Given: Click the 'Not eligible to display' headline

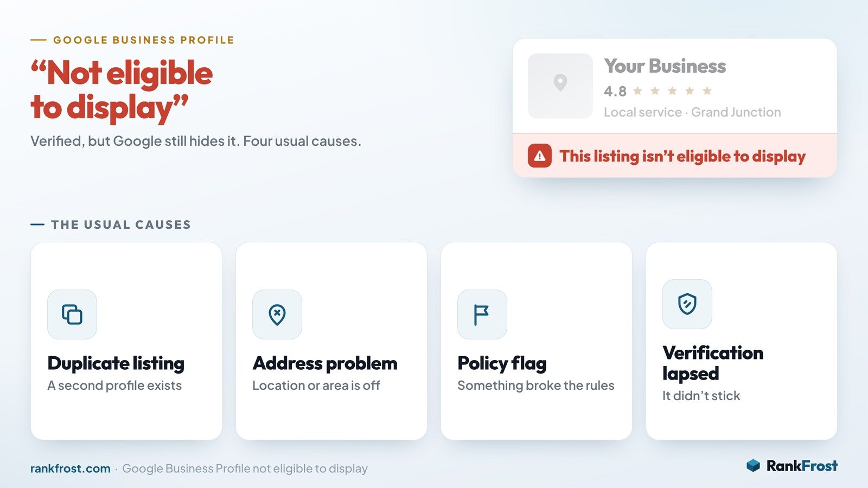Looking at the screenshot, I should pos(122,90).
